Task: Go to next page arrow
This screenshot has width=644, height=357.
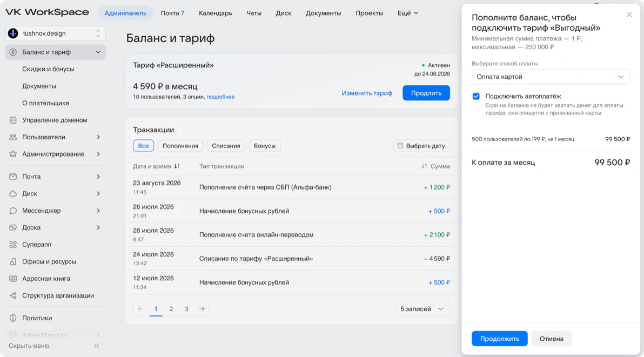Action: [202, 309]
